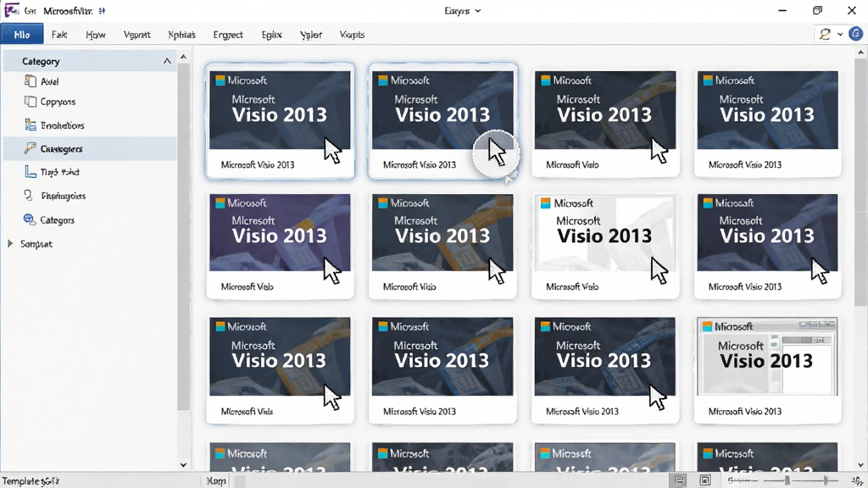Select the Enolatiors category label
The image size is (868, 488).
tap(62, 125)
